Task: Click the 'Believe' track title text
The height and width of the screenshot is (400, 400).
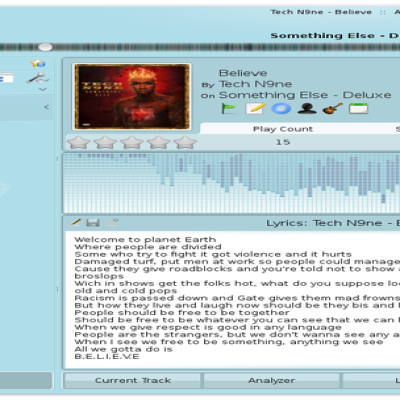Action: 243,73
